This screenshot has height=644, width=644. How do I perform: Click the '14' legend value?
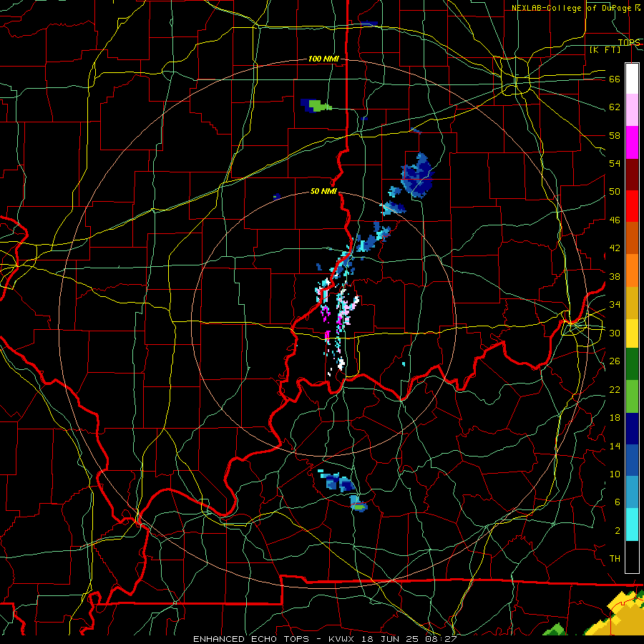pyautogui.click(x=615, y=446)
